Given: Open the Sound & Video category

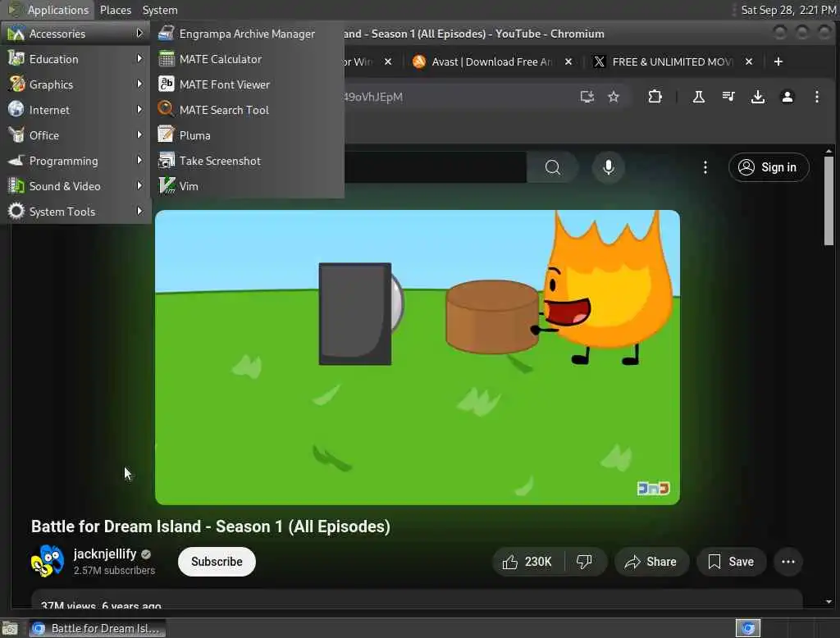Looking at the screenshot, I should click(x=75, y=186).
